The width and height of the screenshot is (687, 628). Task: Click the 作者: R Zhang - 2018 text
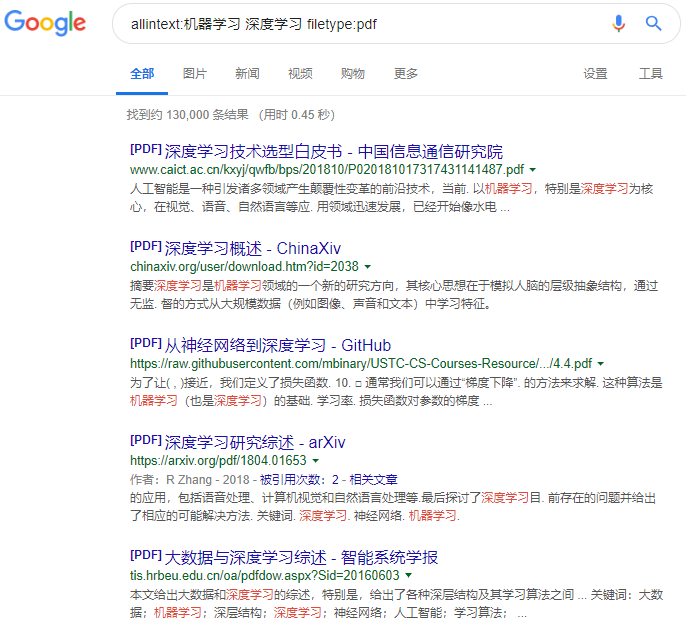190,480
